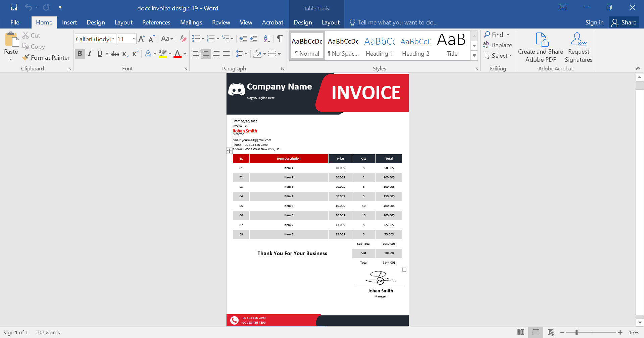Toggle italic formatting on selected text
The image size is (644, 338).
point(89,53)
